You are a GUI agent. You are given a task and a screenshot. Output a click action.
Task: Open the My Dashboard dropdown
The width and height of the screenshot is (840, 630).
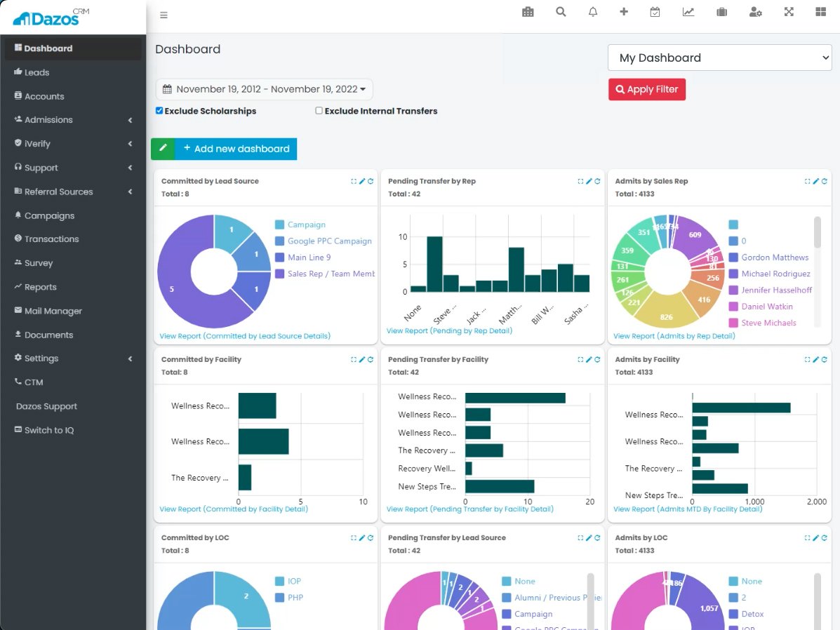[719, 58]
